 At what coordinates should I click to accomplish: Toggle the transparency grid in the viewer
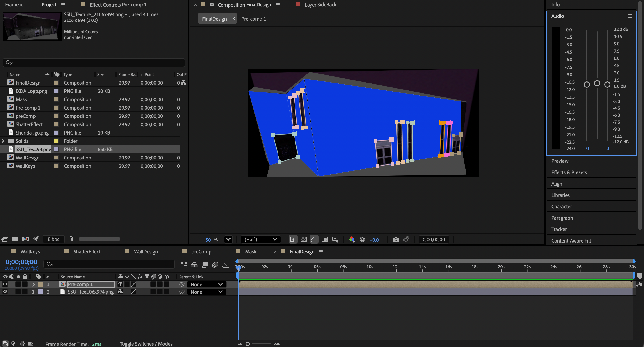pyautogui.click(x=304, y=239)
